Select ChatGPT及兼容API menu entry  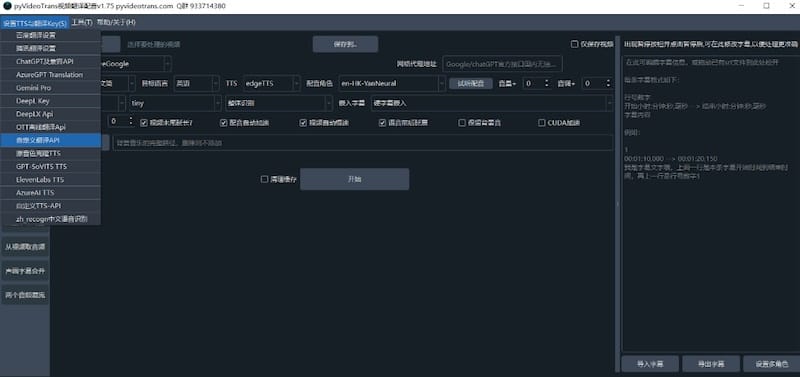51,61
